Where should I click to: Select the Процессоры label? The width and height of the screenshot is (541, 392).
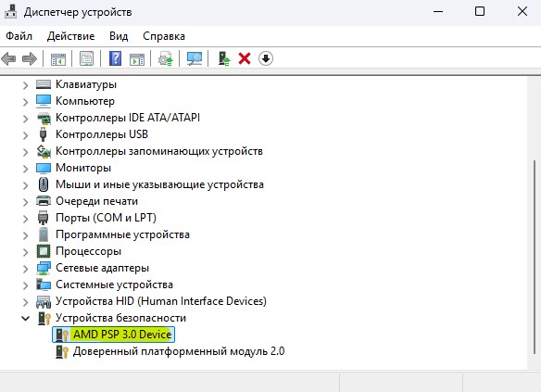click(x=88, y=251)
